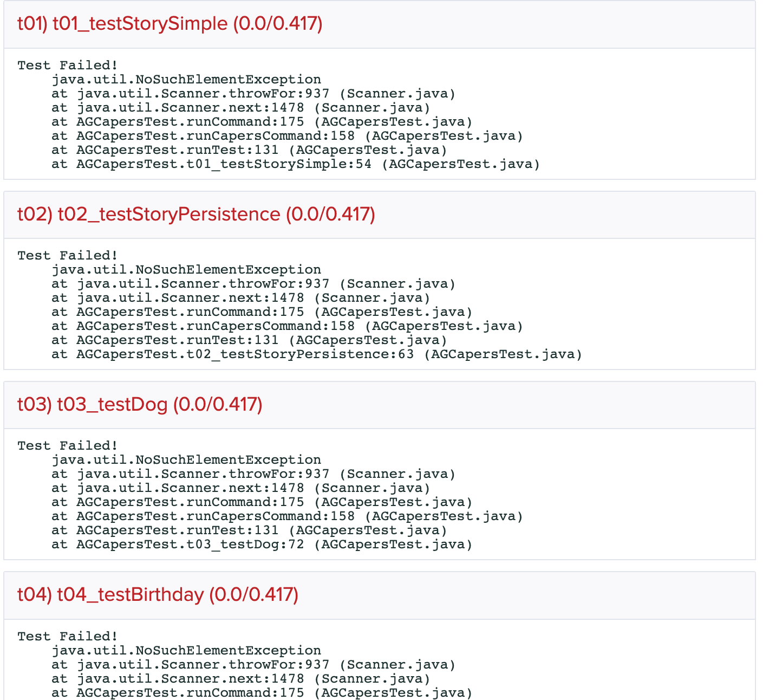Image resolution: width=769 pixels, height=700 pixels.
Task: Click "Test Failed!" text under t04_testBirthday
Action: (68, 637)
